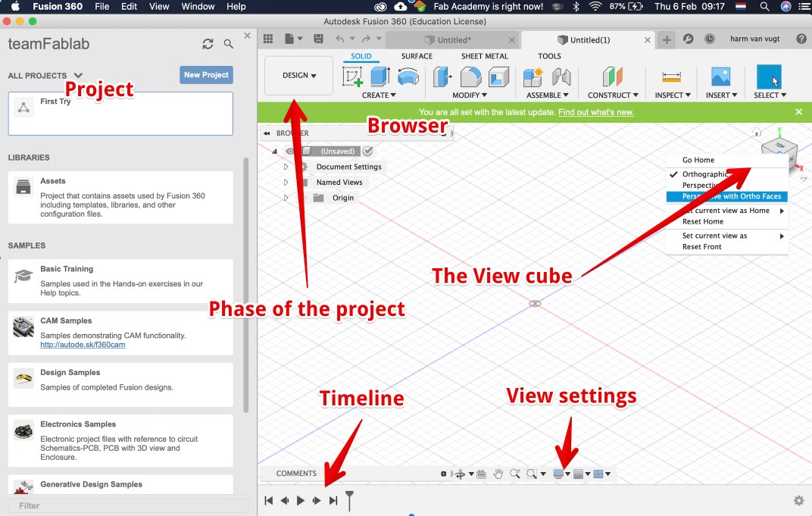
Task: Add a new document tab
Action: point(667,39)
